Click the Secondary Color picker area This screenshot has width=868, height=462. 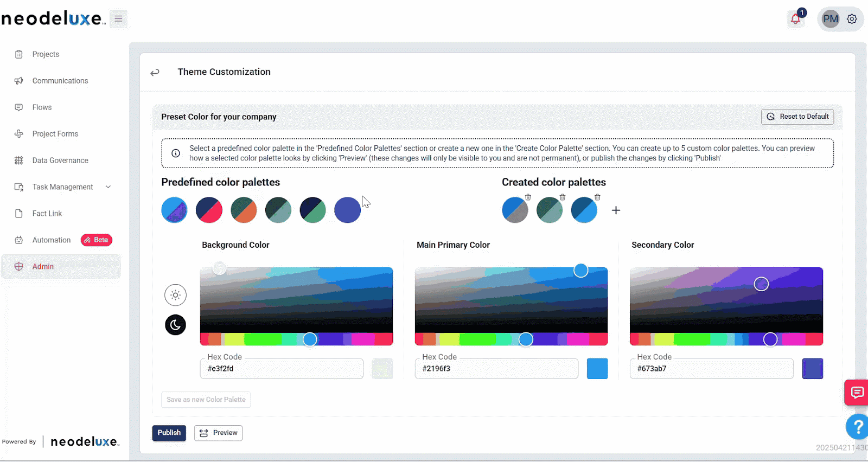tap(726, 300)
